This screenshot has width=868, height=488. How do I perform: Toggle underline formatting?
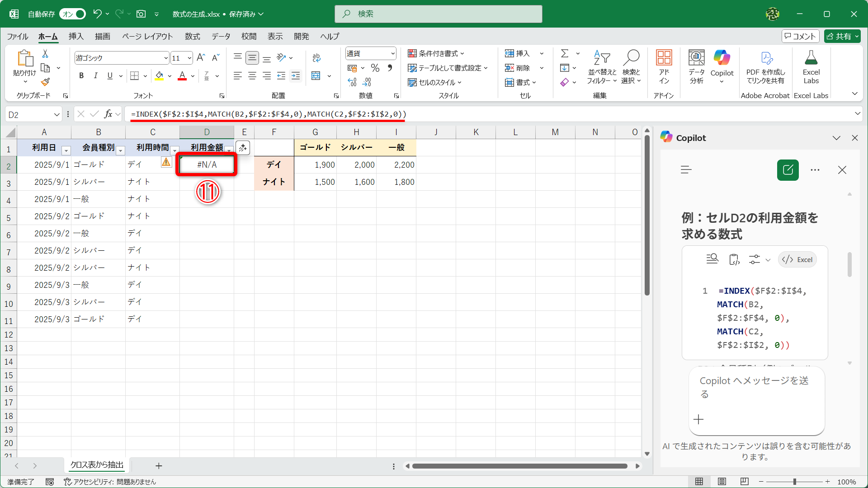tap(109, 75)
